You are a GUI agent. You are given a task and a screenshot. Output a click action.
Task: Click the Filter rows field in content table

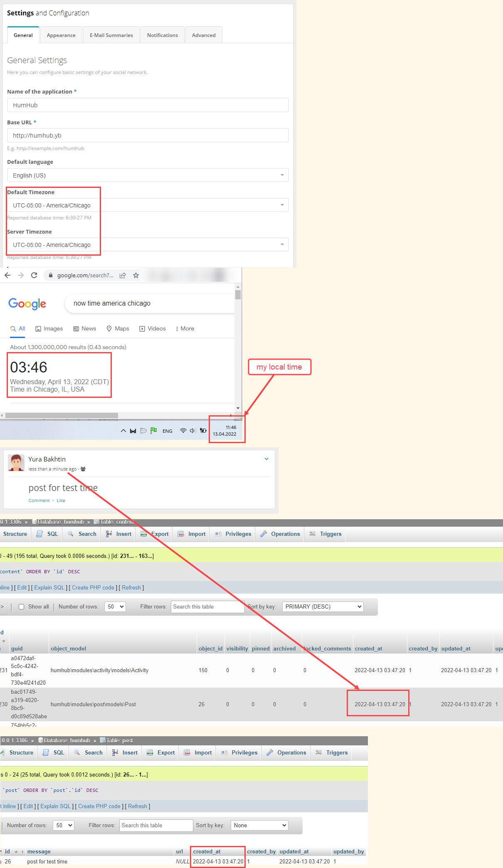click(x=207, y=607)
